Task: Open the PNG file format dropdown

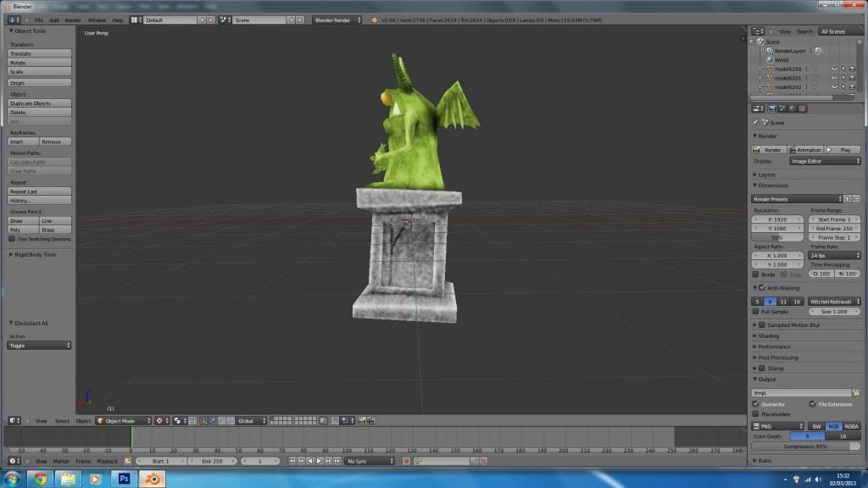Action: click(777, 426)
